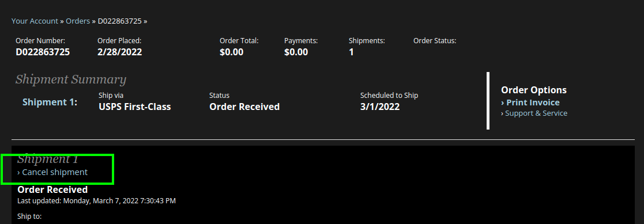Select the USPS First-Class ship method
The width and height of the screenshot is (644, 224).
coord(135,107)
